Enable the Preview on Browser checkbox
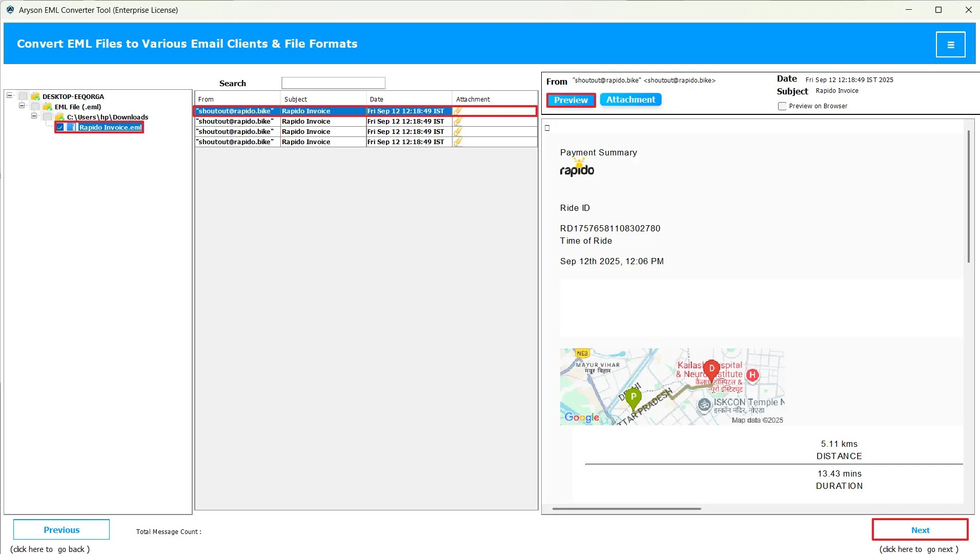Image resolution: width=980 pixels, height=554 pixels. point(782,106)
